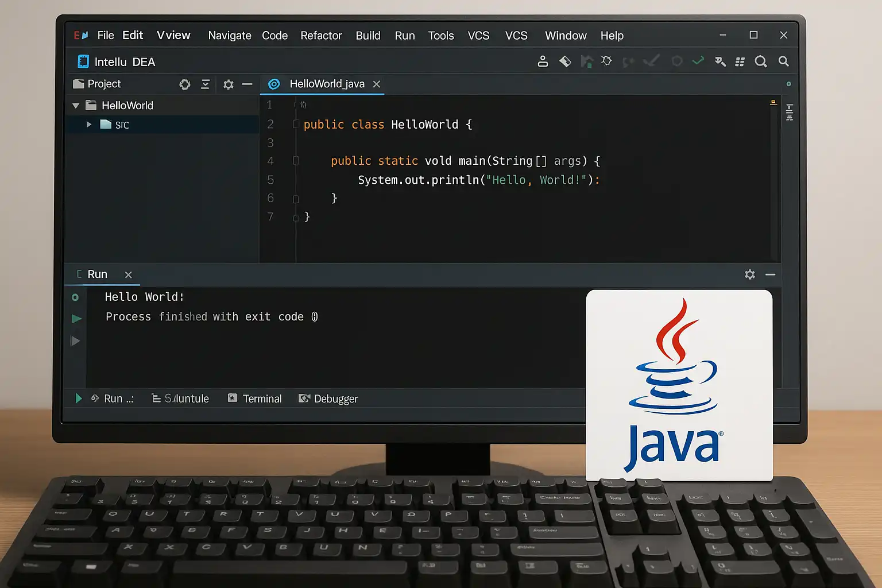Image resolution: width=882 pixels, height=588 pixels.
Task: Collapse the HelloWorld project root arrow
Action: point(76,106)
